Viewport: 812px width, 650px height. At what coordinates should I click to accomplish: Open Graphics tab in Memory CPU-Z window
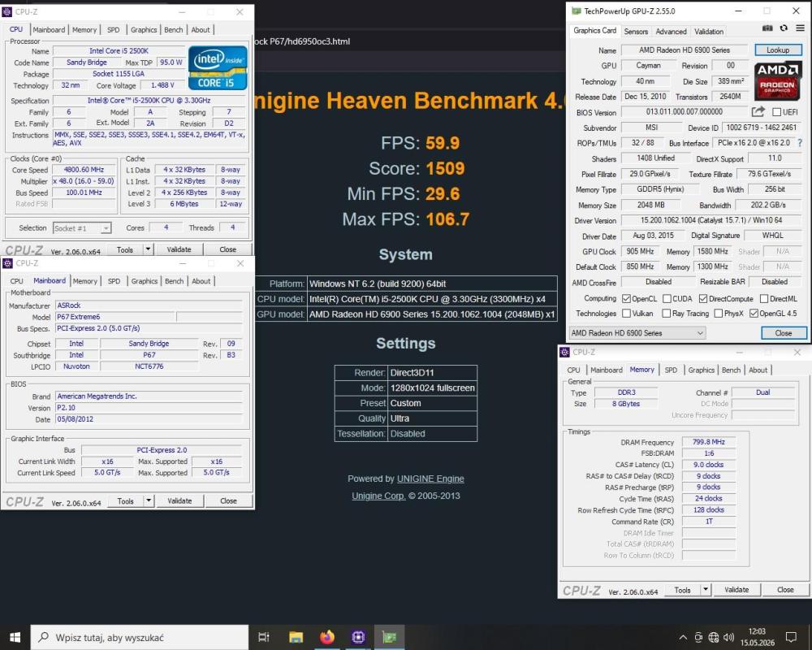[702, 370]
